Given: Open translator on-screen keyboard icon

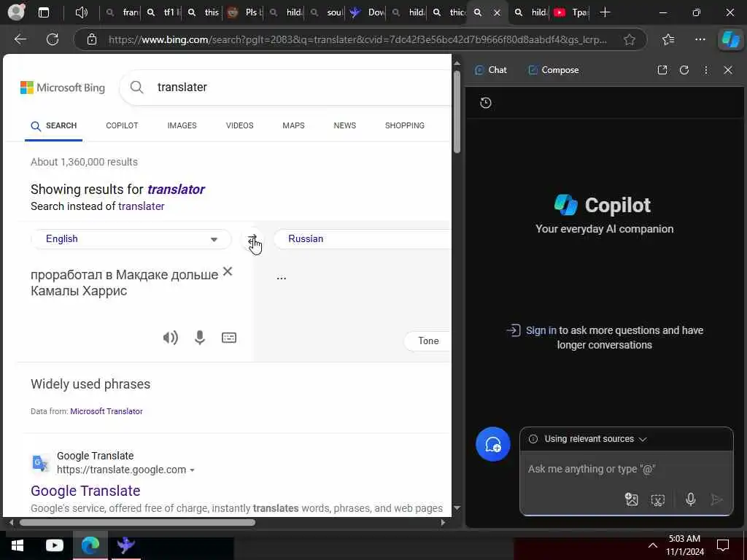Looking at the screenshot, I should (x=229, y=338).
